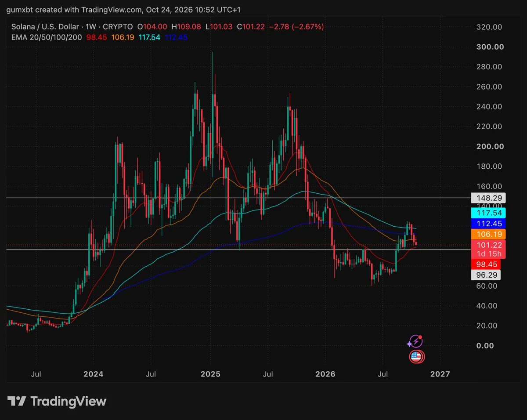Click the red 98.45 EMA legend value
The image size is (527, 420).
pyautogui.click(x=96, y=37)
